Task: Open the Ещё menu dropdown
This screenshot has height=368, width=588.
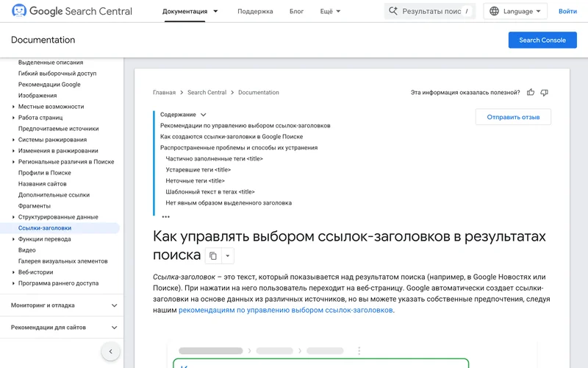Action: point(330,11)
